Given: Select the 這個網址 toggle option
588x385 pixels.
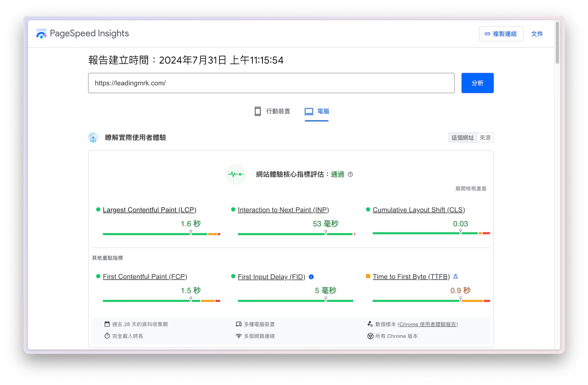Looking at the screenshot, I should click(462, 137).
